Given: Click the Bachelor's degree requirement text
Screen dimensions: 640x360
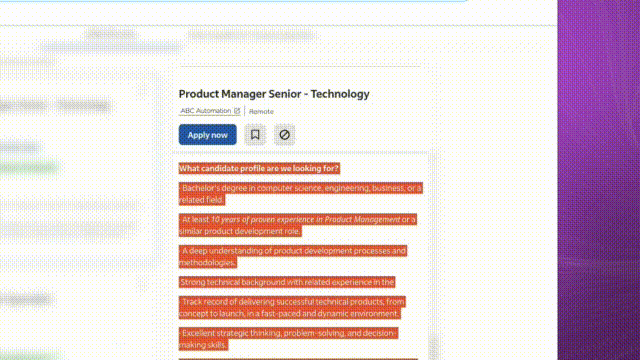Looking at the screenshot, I should pos(301,194).
